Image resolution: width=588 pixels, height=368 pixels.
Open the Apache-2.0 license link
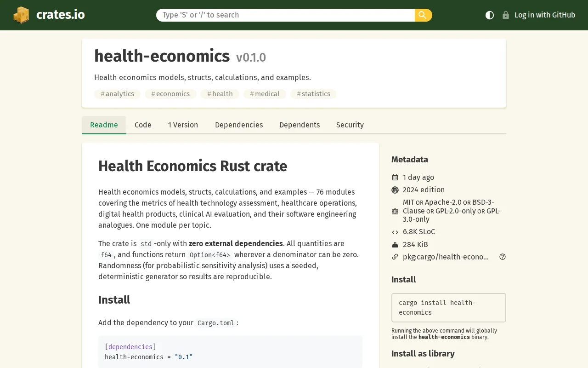(443, 202)
